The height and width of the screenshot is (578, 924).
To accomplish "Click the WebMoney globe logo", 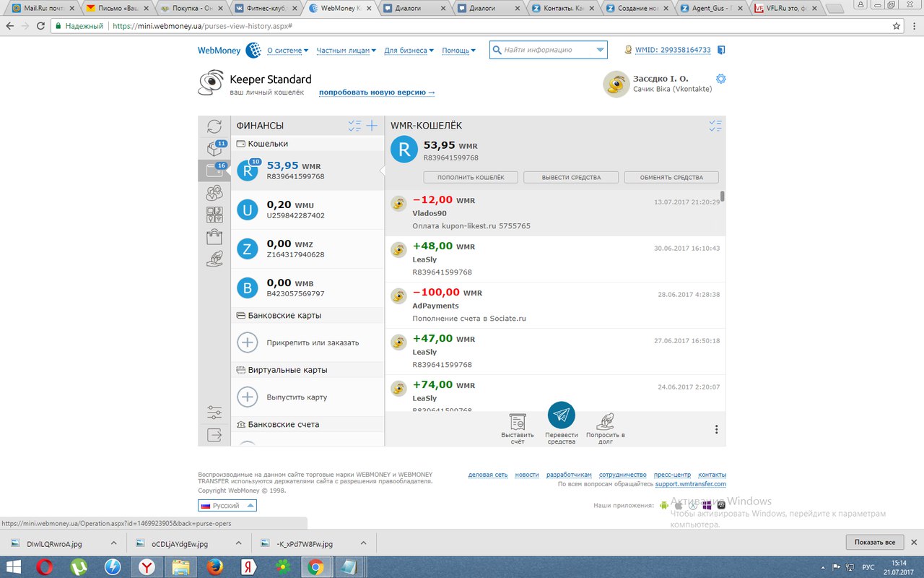I will coord(253,51).
